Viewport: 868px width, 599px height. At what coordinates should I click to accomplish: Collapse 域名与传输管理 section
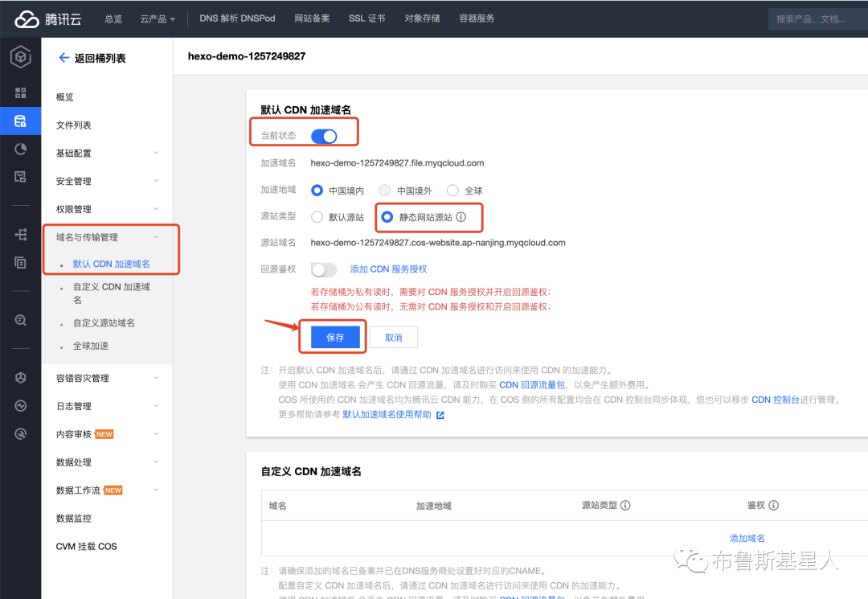(x=107, y=237)
